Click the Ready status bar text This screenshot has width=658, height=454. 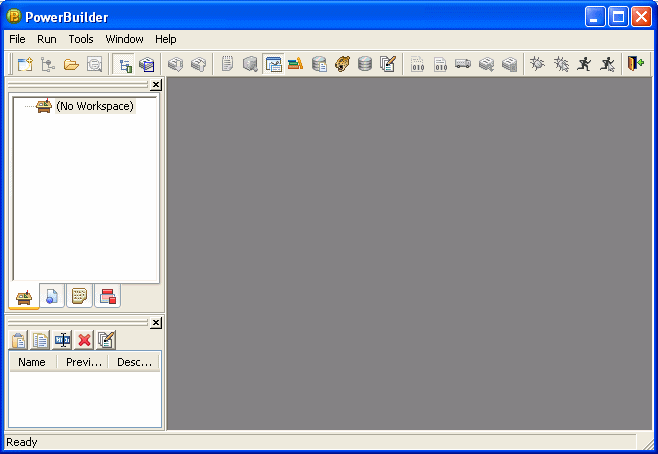(22, 442)
